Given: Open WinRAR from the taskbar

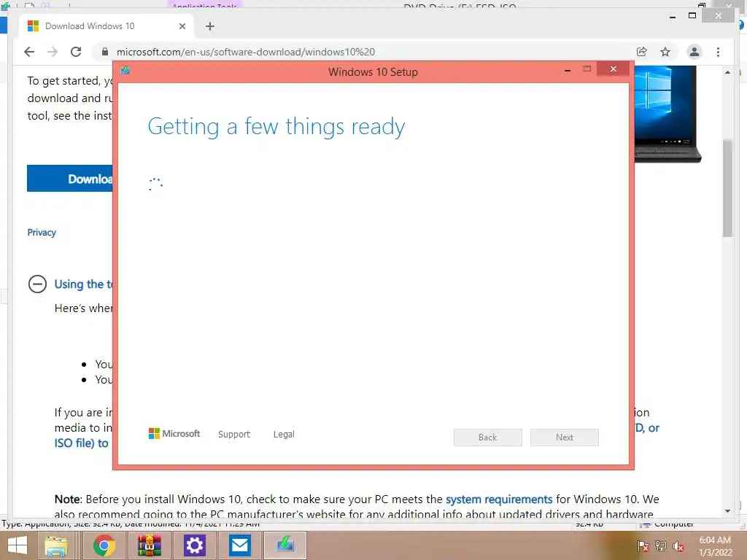Looking at the screenshot, I should (150, 545).
